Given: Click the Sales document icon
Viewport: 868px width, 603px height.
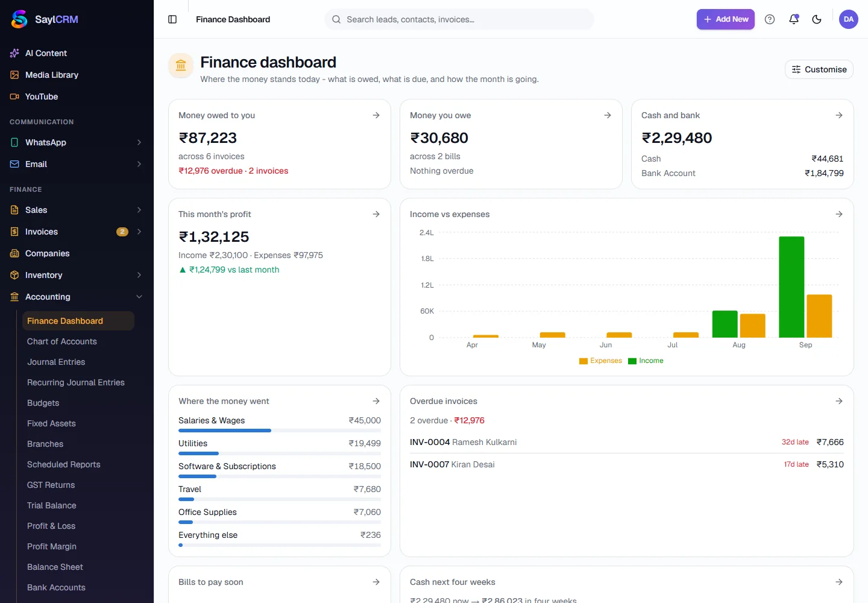Looking at the screenshot, I should (14, 210).
